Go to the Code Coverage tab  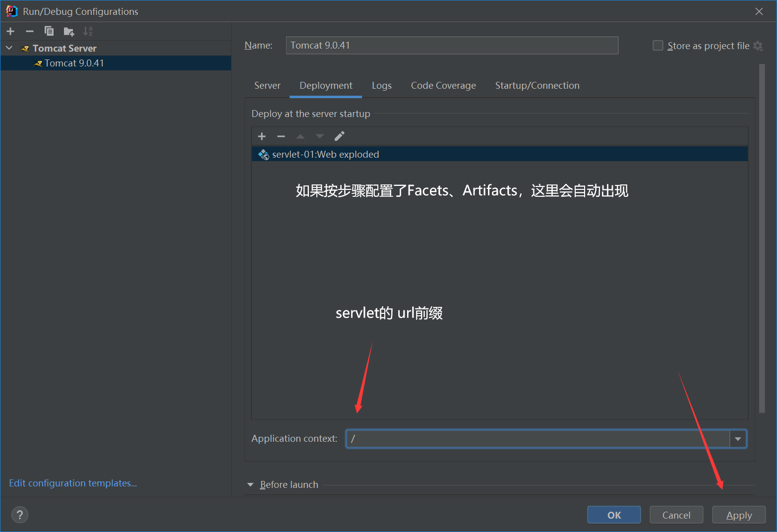click(x=443, y=85)
